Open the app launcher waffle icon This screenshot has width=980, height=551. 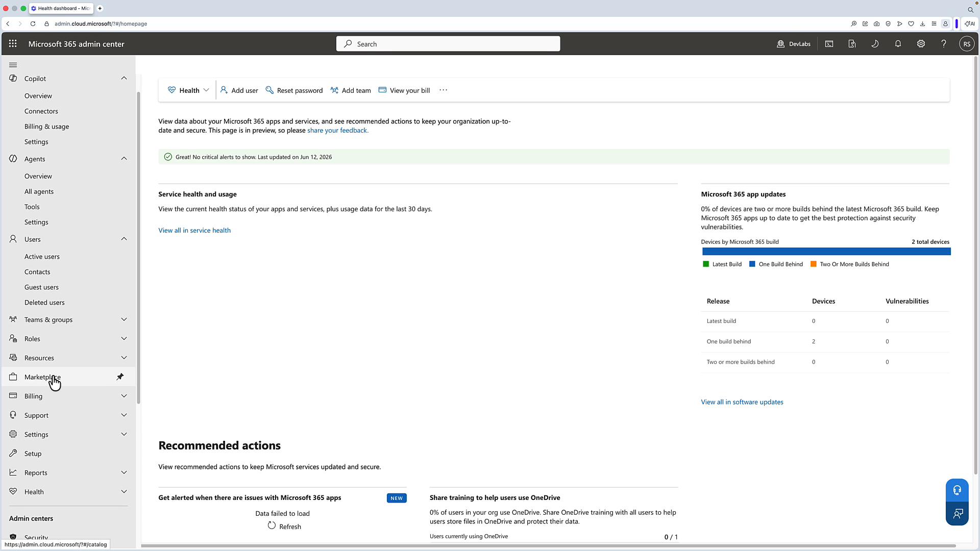tap(13, 44)
